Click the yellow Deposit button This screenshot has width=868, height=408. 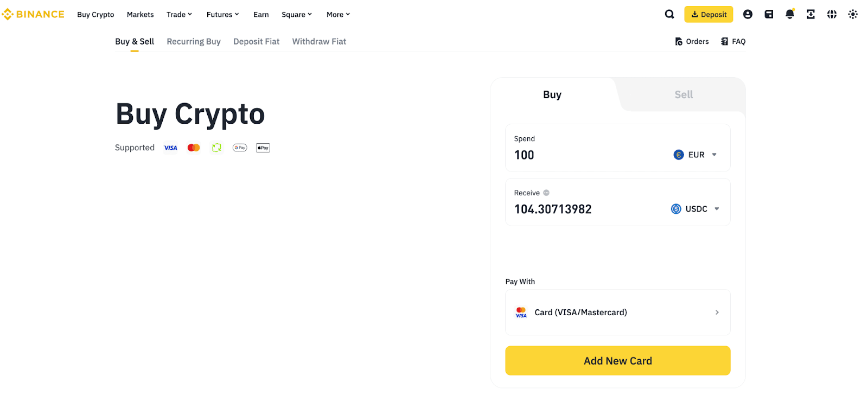[709, 15]
